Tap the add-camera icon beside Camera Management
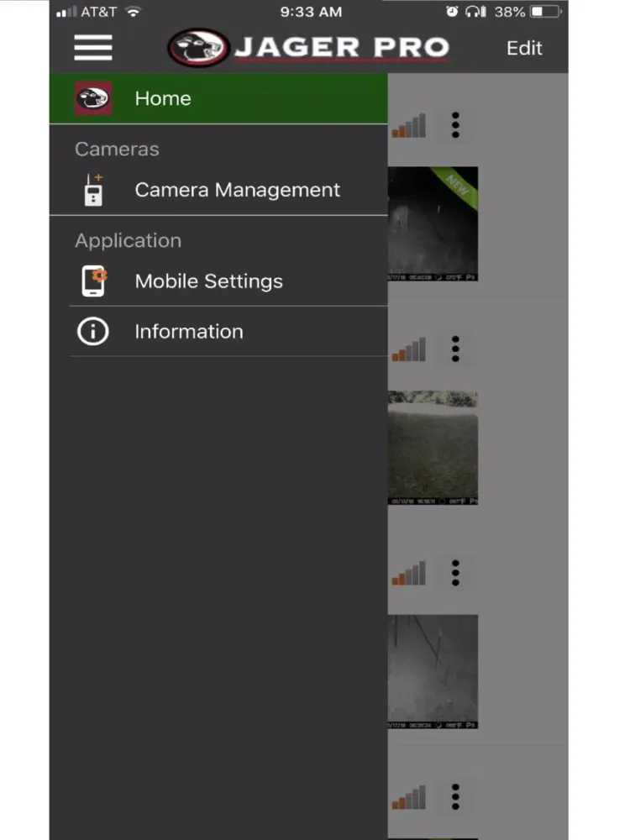This screenshot has width=630, height=840. coord(94,190)
